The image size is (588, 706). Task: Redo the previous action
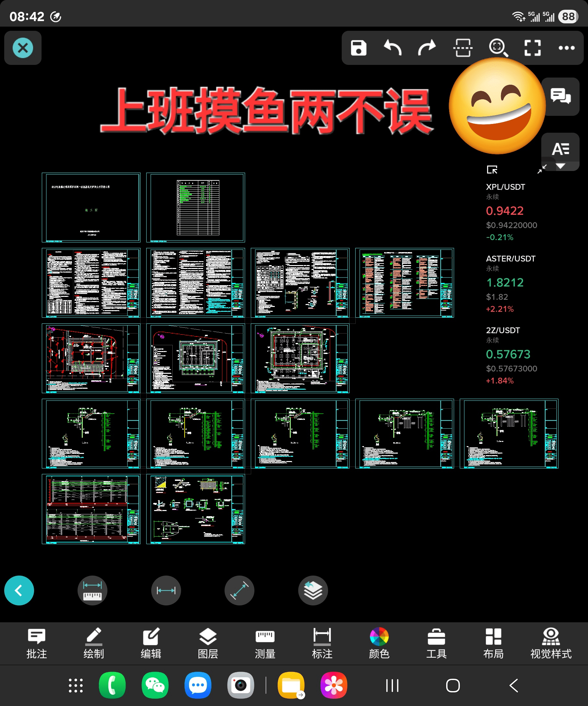(x=427, y=48)
